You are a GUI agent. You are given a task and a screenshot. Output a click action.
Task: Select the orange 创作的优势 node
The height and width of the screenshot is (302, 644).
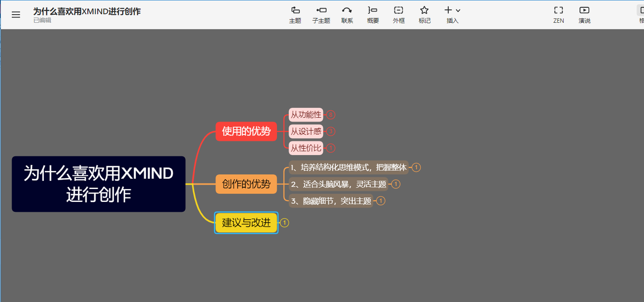pos(246,184)
